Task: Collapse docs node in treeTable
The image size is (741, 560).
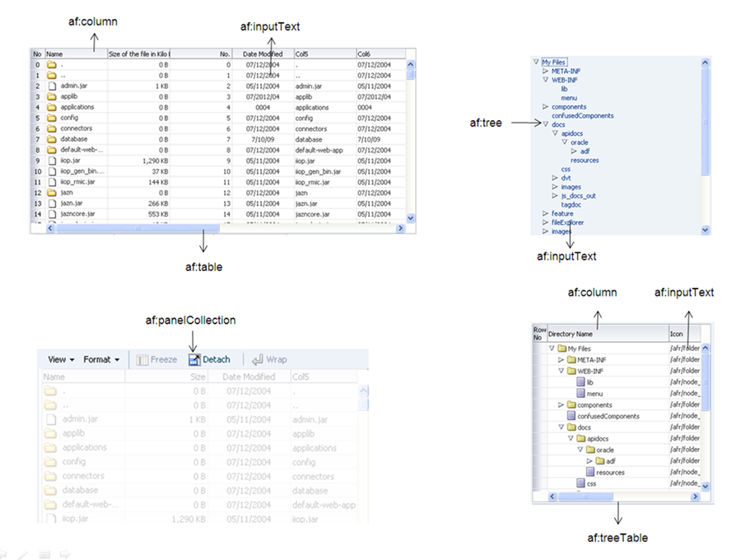Action: (x=561, y=427)
